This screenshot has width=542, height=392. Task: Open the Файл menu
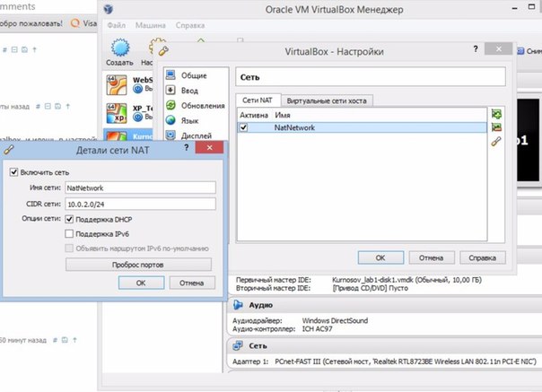pos(117,25)
